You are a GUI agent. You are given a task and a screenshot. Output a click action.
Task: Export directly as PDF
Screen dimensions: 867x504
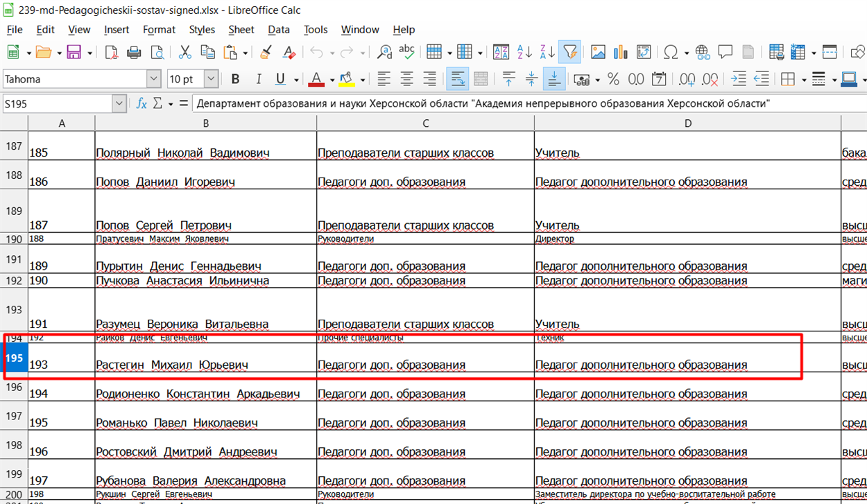point(111,52)
